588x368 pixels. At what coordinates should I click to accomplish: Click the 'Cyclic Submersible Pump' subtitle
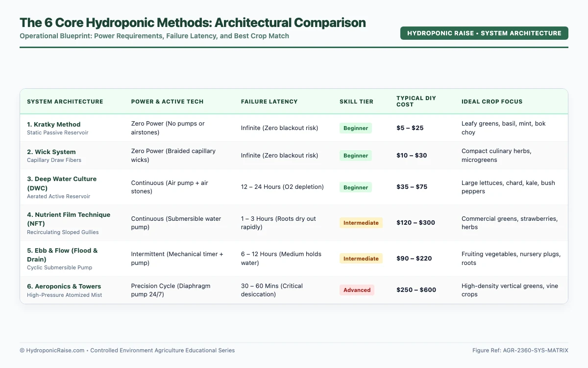60,267
